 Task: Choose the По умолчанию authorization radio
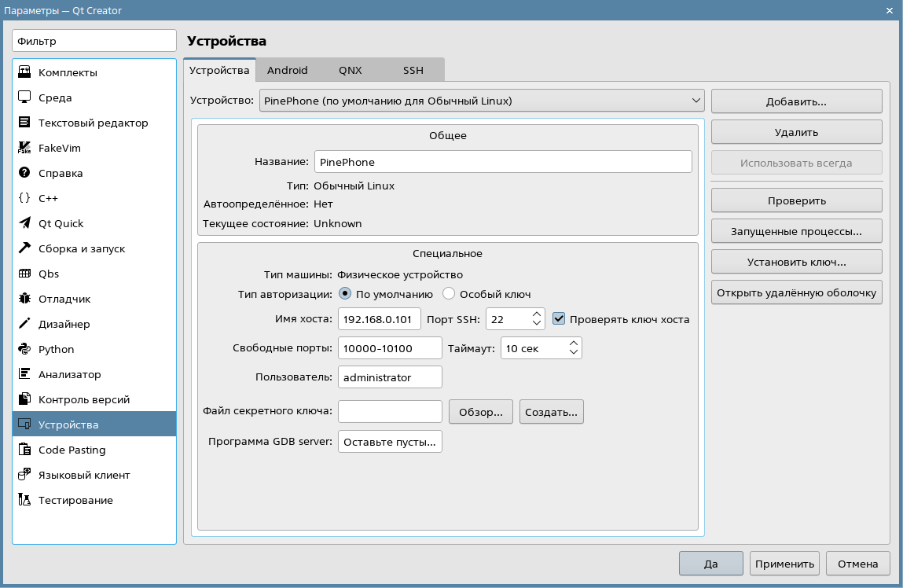(x=345, y=294)
